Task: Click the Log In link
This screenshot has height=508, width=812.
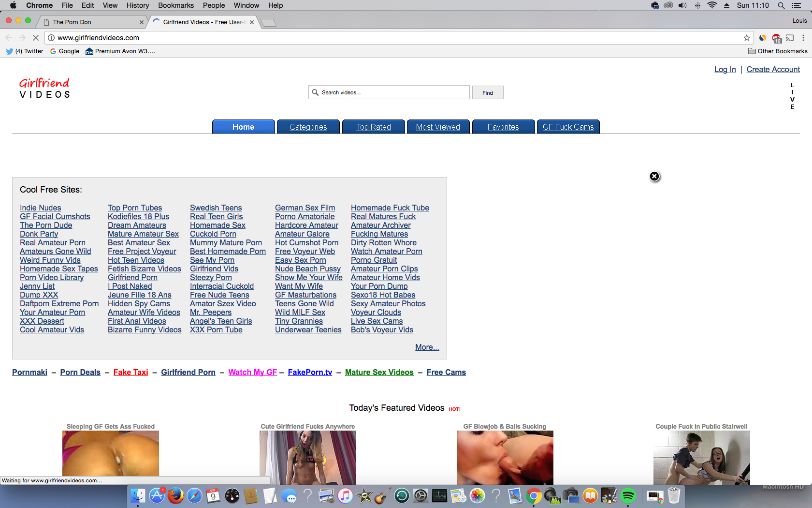Action: coord(725,70)
